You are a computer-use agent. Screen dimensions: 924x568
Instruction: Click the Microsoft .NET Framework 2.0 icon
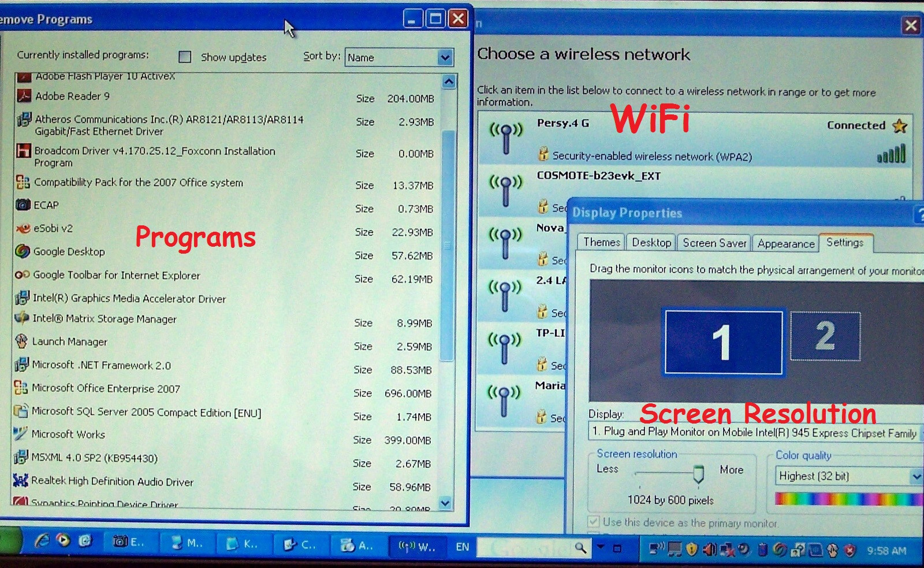pos(21,365)
